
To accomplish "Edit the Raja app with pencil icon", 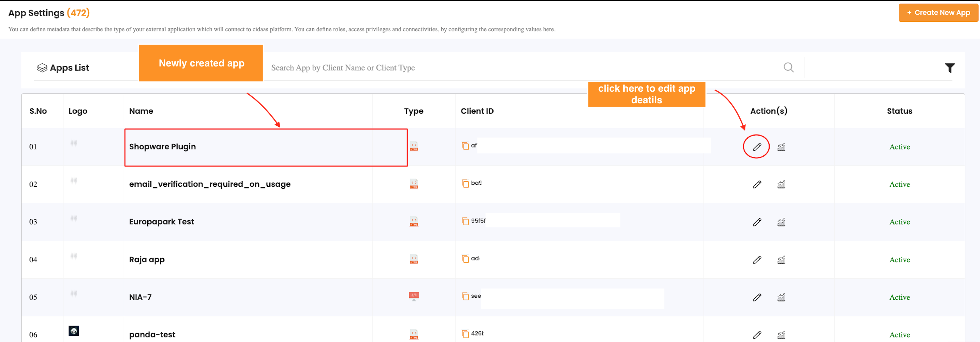I will [x=757, y=260].
